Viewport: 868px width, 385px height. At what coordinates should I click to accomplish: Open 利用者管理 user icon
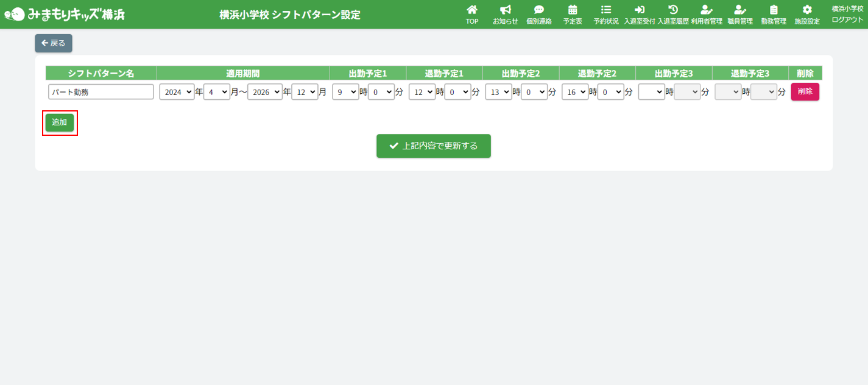(706, 10)
